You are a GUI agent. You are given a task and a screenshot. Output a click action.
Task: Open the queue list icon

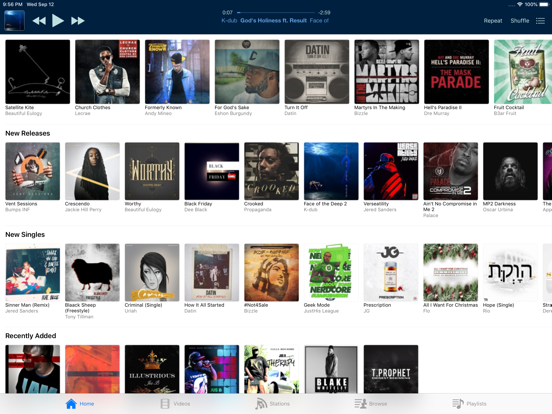tap(540, 21)
